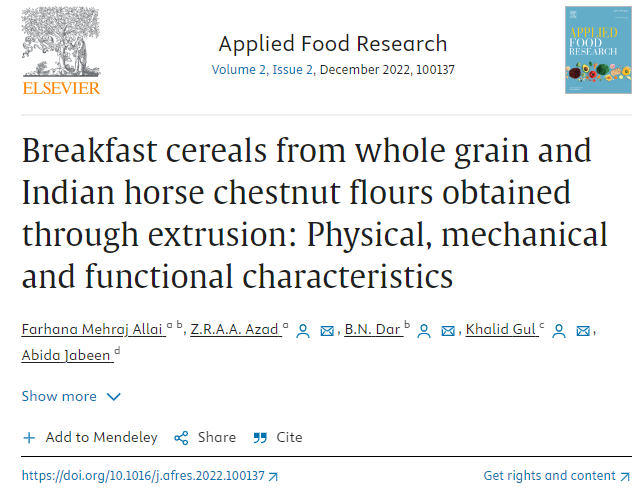Viewport: 642px width, 492px height.
Task: Select author Abida Jabeen
Action: point(68,355)
